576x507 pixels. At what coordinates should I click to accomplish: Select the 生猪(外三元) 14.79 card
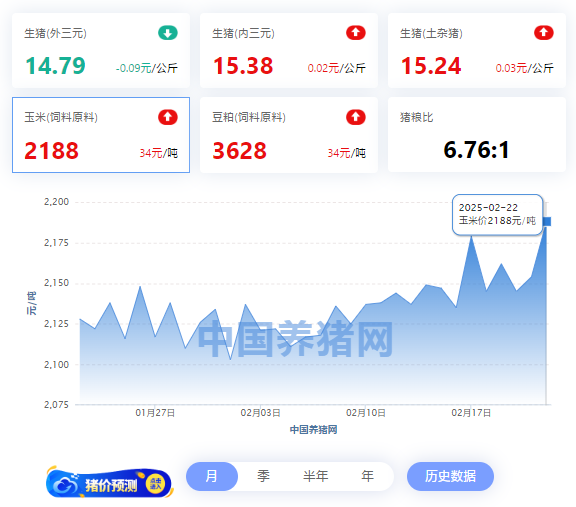click(x=101, y=51)
